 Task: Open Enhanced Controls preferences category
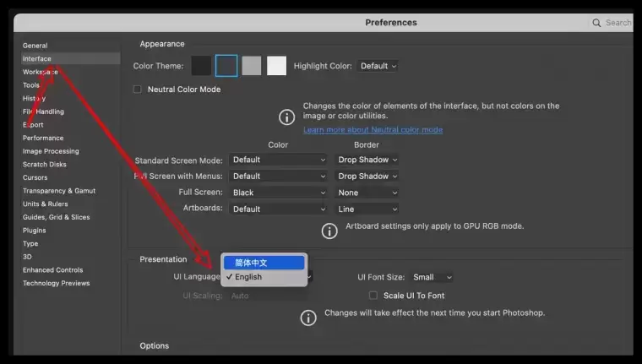[53, 269]
